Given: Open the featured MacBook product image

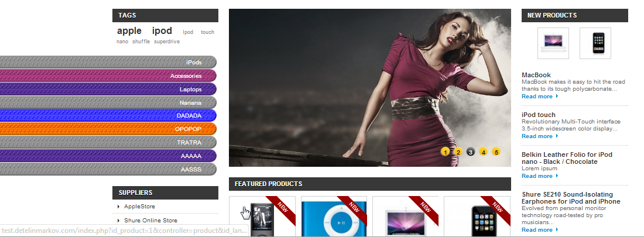Looking at the screenshot, I should pyautogui.click(x=405, y=217).
